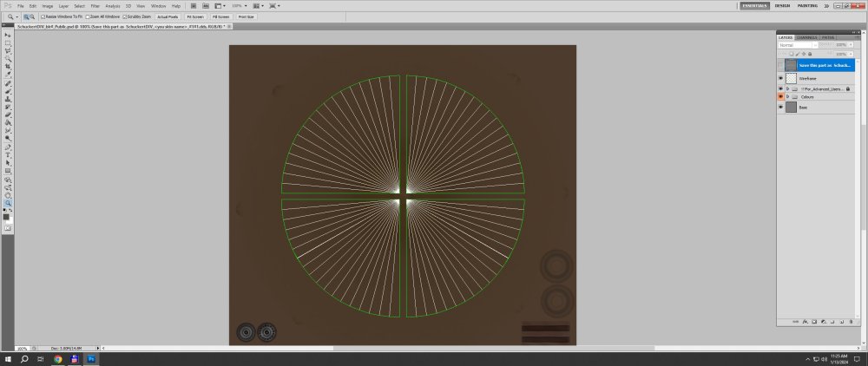Image resolution: width=868 pixels, height=366 pixels.
Task: Select the Move tool
Action: tap(8, 35)
